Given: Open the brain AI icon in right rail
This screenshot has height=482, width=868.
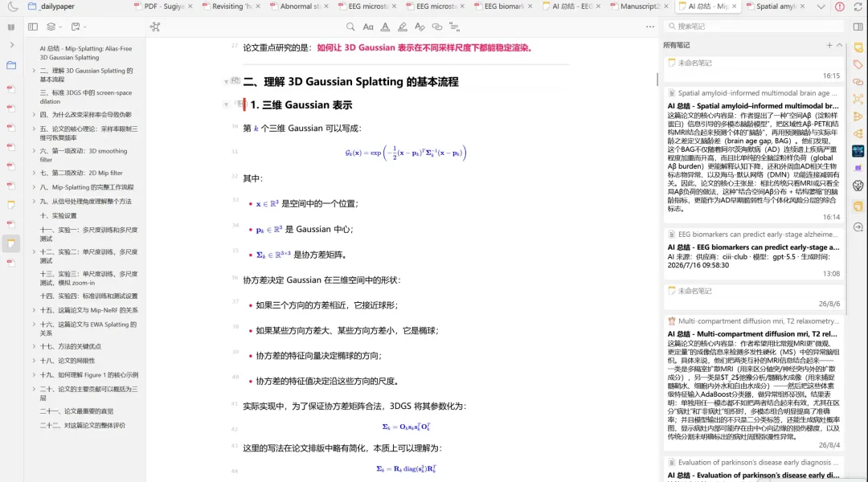Looking at the screenshot, I should (x=858, y=186).
